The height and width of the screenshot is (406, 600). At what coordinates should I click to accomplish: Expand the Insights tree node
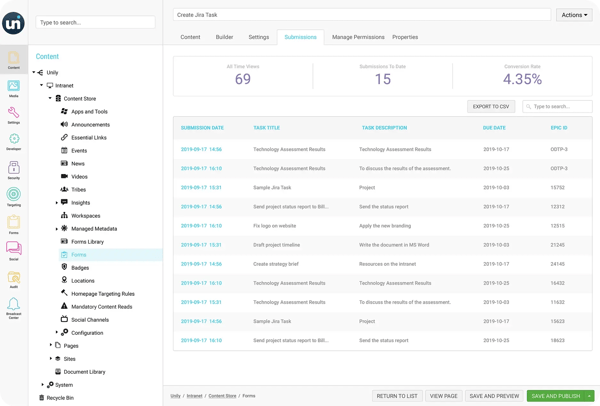[57, 203]
